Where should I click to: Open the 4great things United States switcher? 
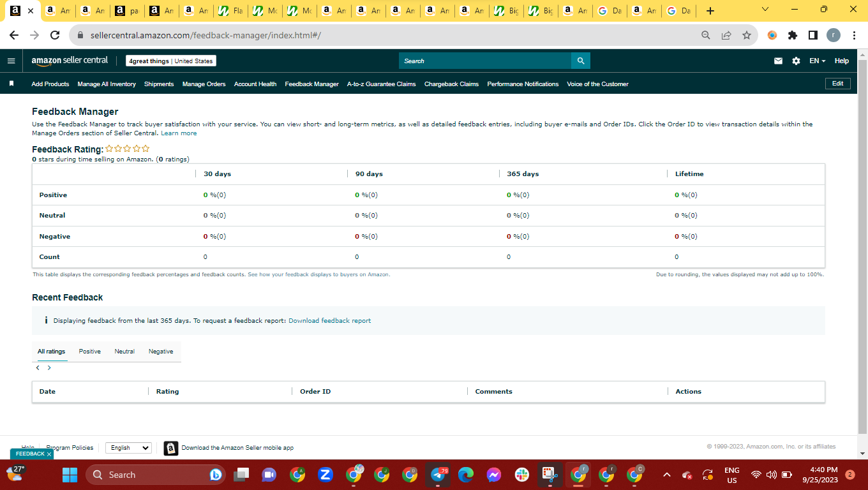click(170, 61)
